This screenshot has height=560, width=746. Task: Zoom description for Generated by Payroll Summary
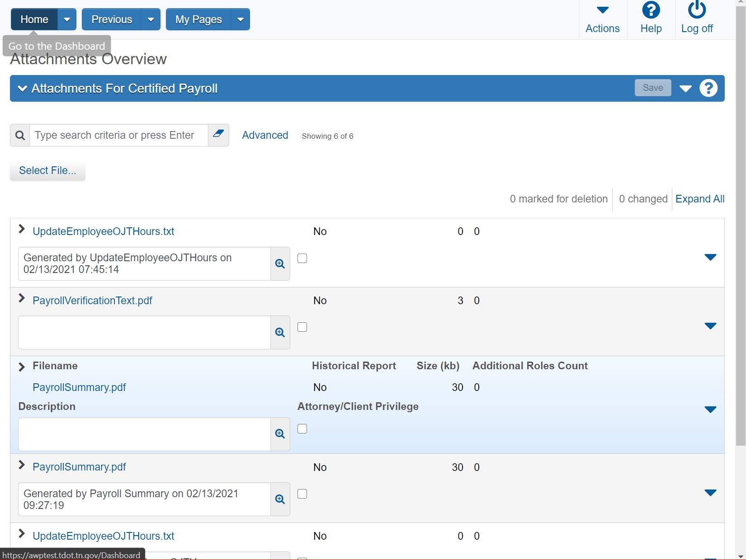point(280,499)
